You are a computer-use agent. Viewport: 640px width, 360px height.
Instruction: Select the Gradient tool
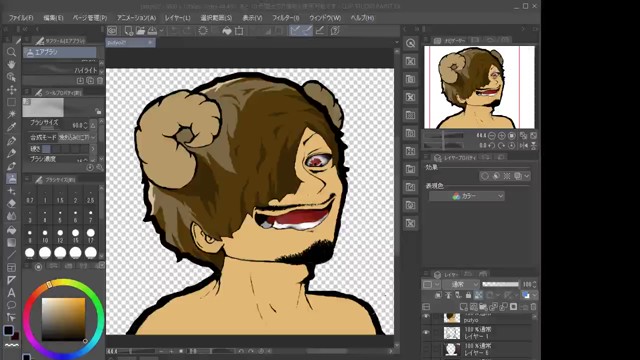coord(11,242)
